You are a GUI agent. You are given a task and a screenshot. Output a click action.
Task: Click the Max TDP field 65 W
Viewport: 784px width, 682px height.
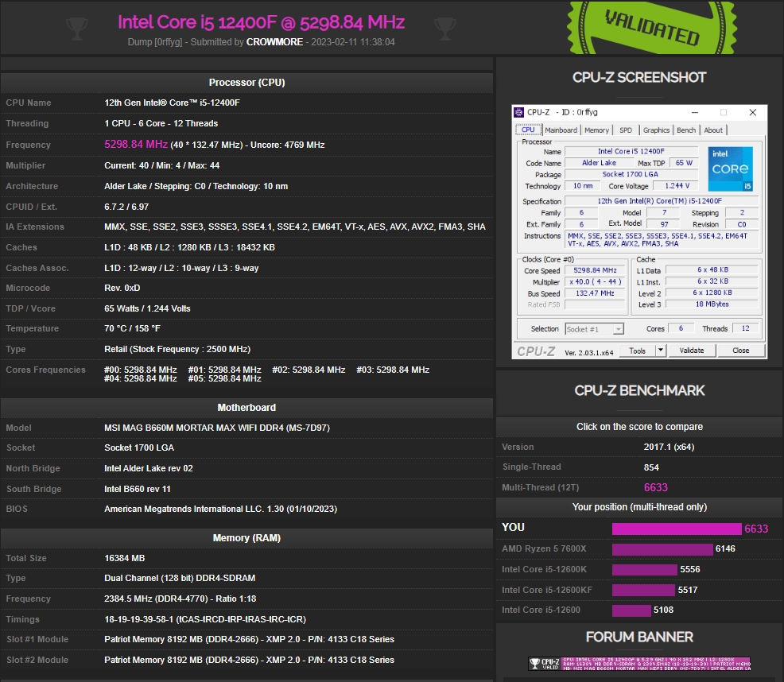[684, 163]
